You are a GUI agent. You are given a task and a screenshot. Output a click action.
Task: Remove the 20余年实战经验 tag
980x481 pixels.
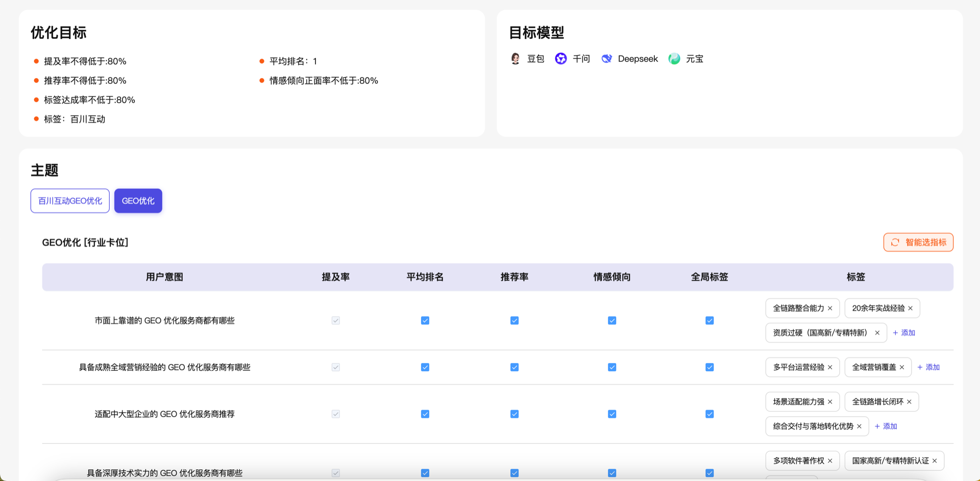point(910,308)
